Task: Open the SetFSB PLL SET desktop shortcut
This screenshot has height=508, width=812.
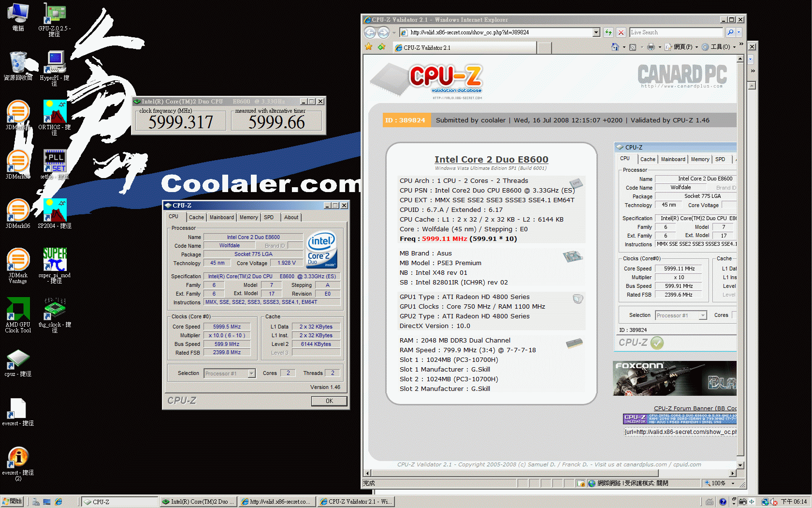Action: [x=55, y=164]
